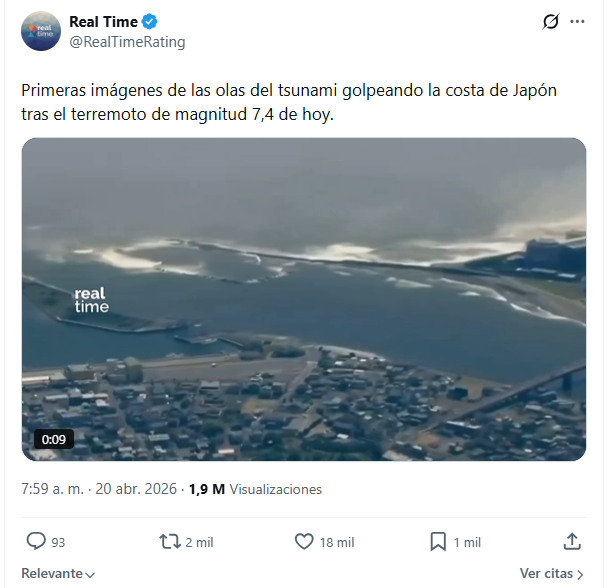Open the Grok explain icon

coord(551,22)
